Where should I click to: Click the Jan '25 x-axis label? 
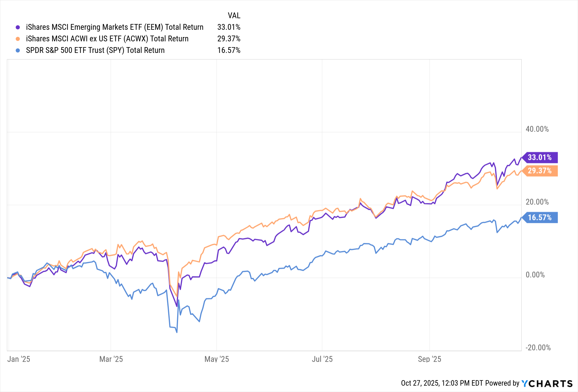(x=18, y=359)
